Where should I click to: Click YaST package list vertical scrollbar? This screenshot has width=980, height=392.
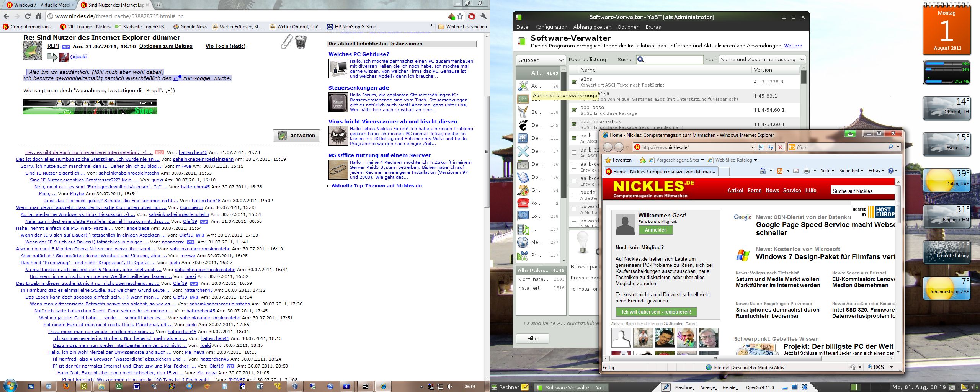[x=804, y=77]
